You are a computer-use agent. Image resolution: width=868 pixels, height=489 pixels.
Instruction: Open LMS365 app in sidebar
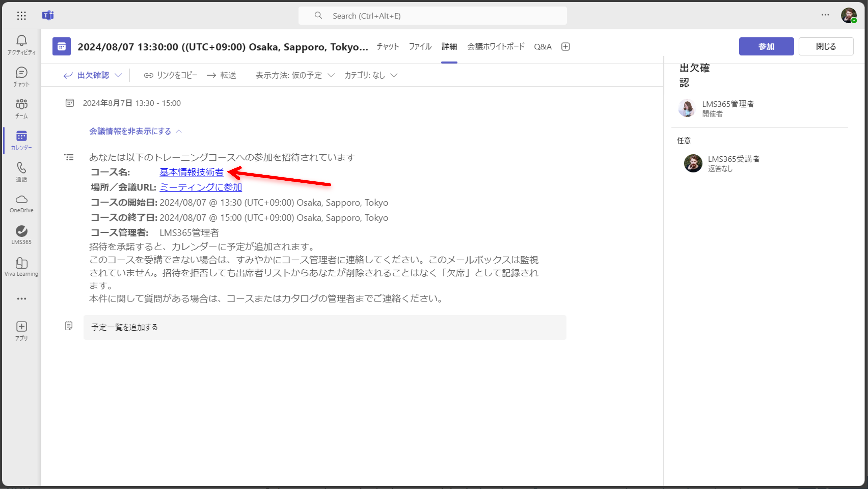coord(22,235)
